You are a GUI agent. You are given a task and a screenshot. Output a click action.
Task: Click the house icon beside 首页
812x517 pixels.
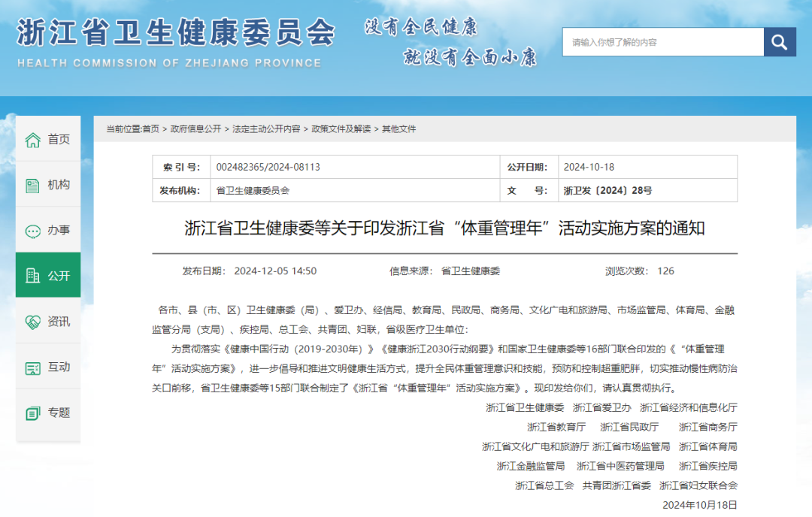tap(32, 140)
